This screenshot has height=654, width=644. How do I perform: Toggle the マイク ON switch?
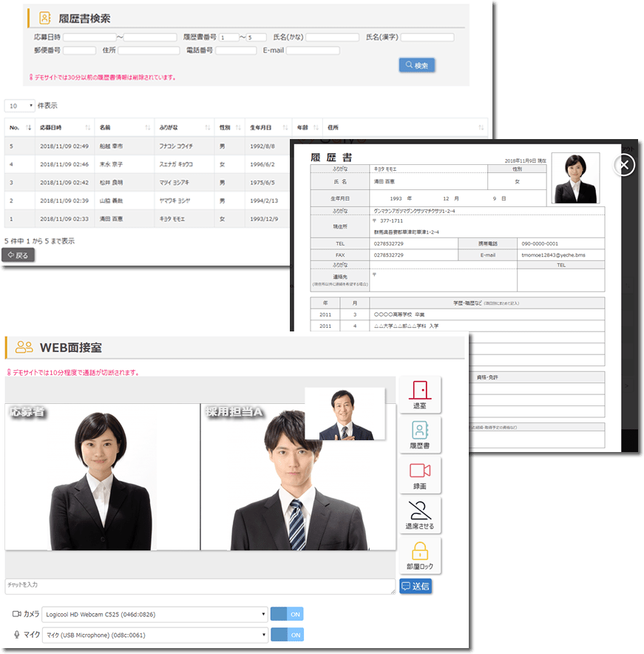point(287,635)
